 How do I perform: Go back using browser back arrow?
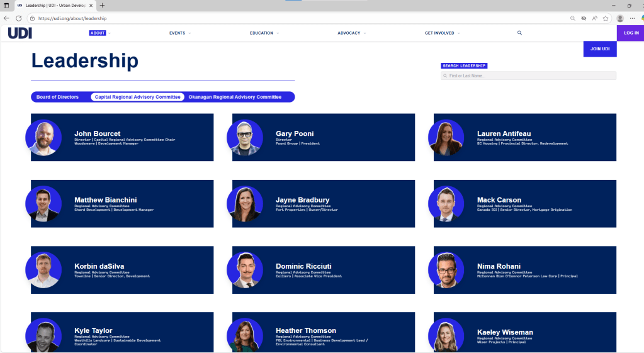pyautogui.click(x=7, y=18)
